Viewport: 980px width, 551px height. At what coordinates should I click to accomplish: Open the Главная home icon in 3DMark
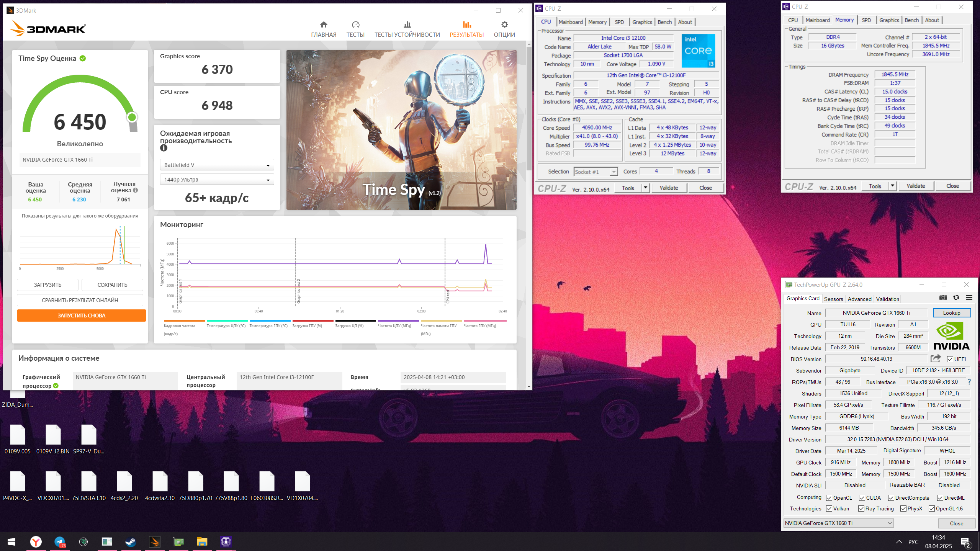click(324, 25)
